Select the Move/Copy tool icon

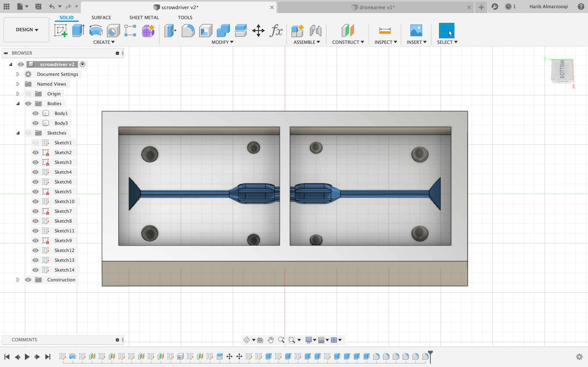tap(258, 31)
